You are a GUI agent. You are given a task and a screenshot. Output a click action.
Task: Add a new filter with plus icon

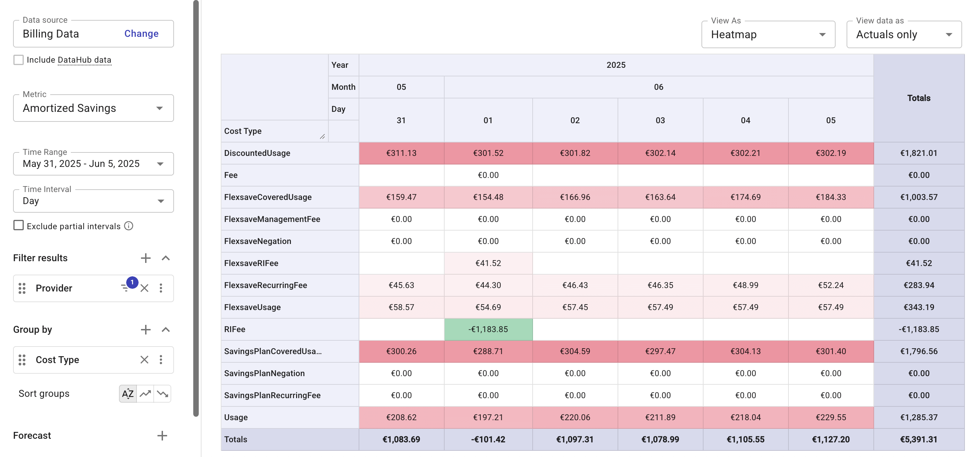(x=145, y=258)
